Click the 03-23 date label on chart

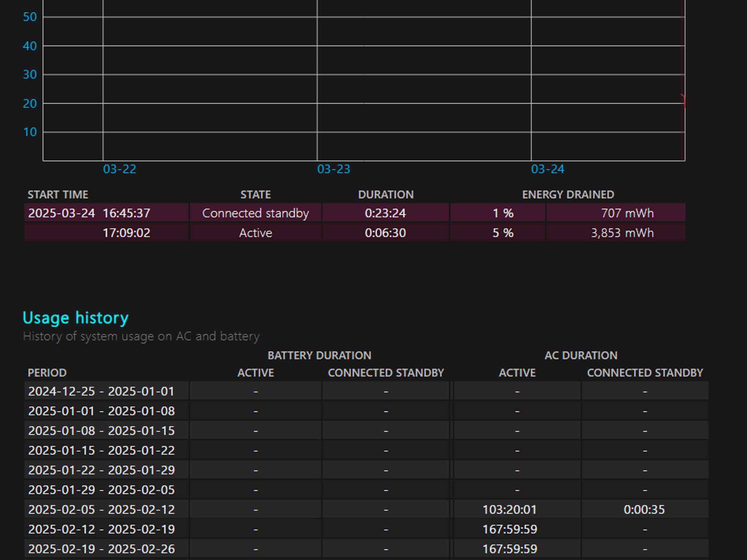333,169
